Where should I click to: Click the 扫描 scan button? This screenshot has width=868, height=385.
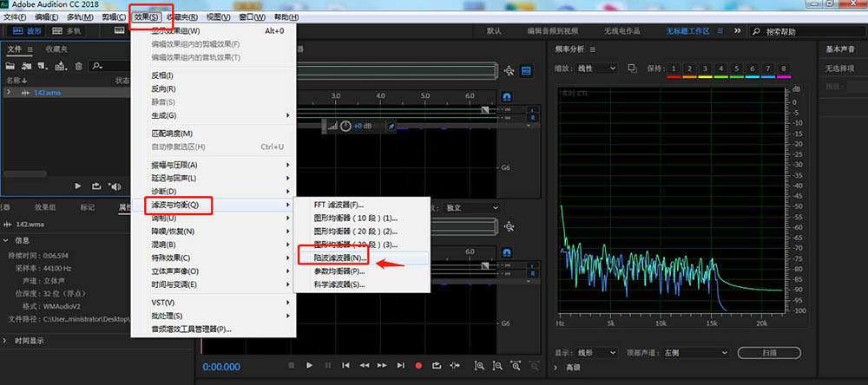pos(769,352)
